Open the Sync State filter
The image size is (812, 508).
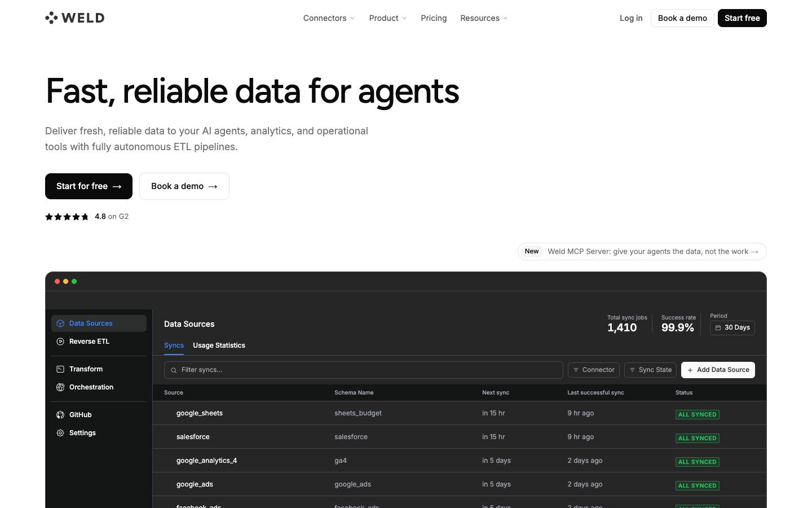[x=650, y=370]
